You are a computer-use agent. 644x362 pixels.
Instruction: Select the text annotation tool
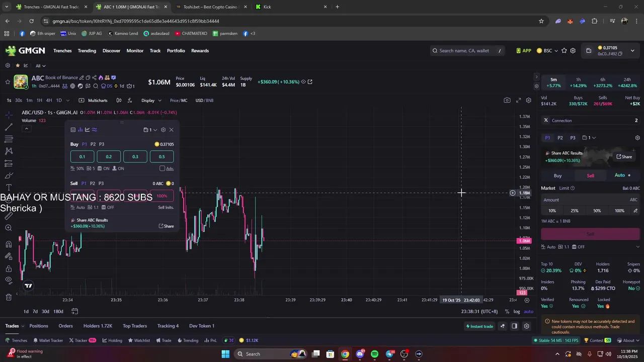9,188
